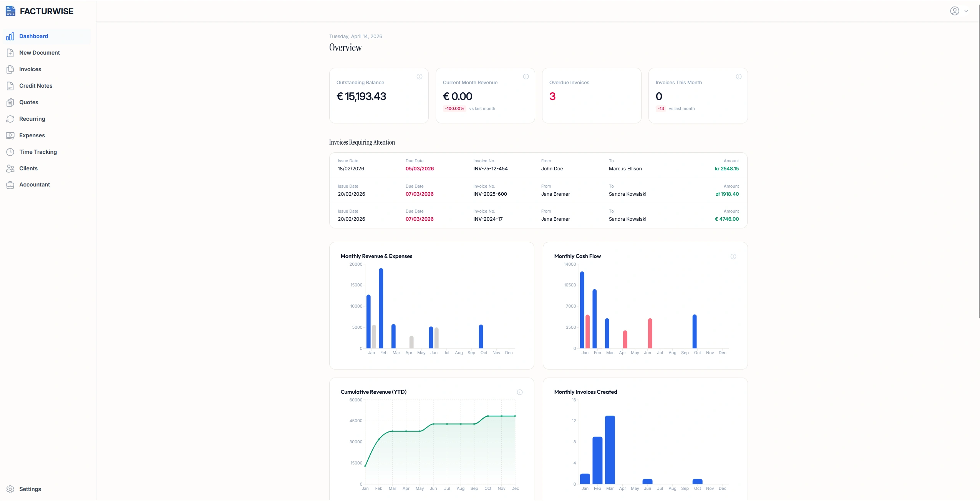Expand the account dropdown chevron

[x=965, y=11]
